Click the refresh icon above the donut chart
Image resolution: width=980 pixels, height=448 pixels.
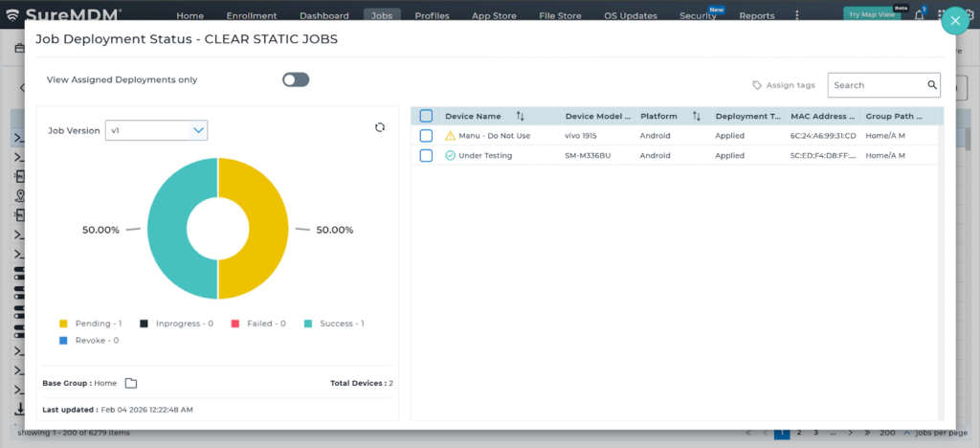pyautogui.click(x=380, y=127)
